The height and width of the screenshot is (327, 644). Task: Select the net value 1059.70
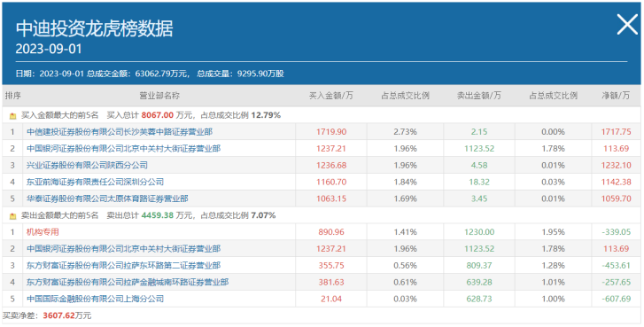click(x=616, y=199)
